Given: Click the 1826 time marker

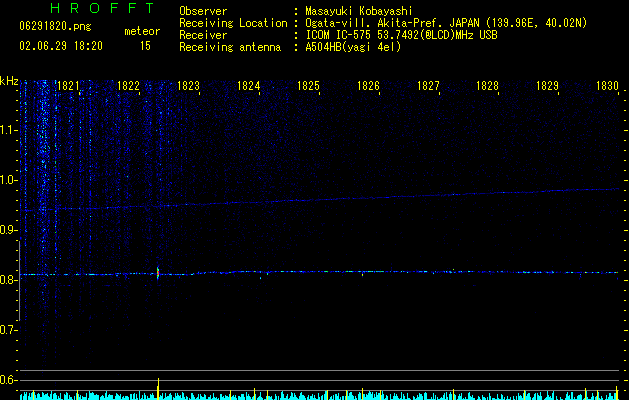Looking at the screenshot, I should 368,86.
